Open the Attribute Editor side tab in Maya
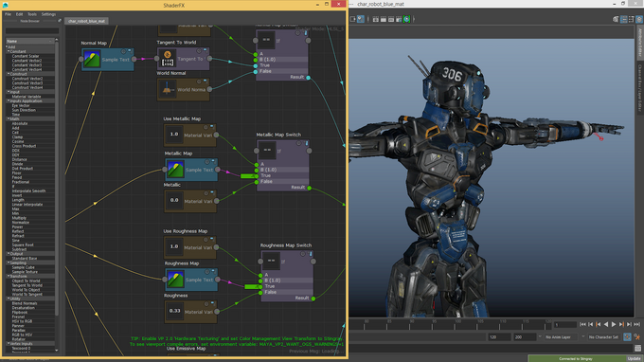Viewport: 644px width, 362px height. (639, 43)
